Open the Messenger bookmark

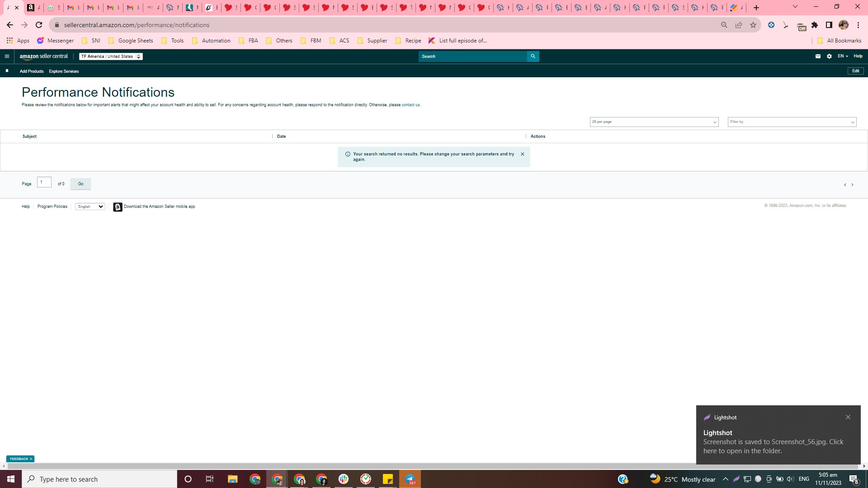pos(55,41)
